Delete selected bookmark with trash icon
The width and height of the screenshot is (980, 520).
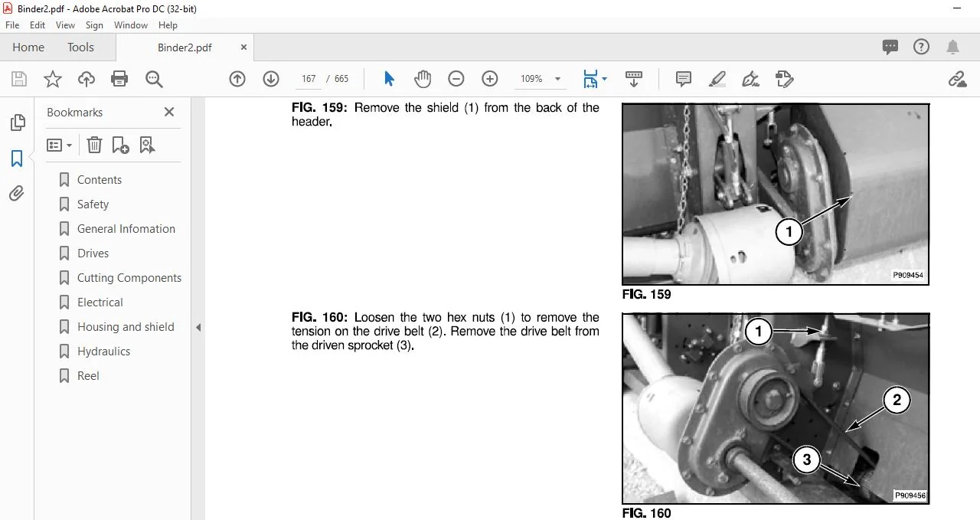[x=94, y=145]
